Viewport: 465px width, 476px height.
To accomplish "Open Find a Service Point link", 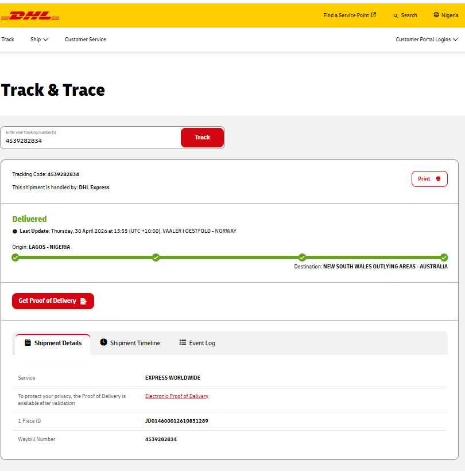I will click(x=350, y=15).
